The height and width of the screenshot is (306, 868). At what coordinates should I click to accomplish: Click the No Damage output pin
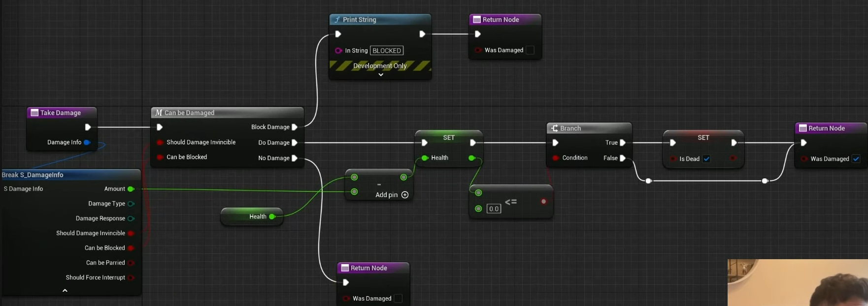point(295,158)
